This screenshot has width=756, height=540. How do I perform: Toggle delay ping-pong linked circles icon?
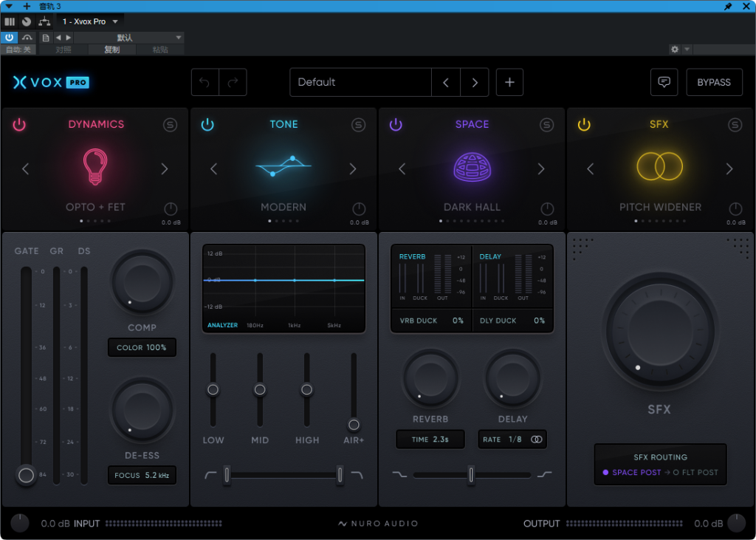(536, 440)
